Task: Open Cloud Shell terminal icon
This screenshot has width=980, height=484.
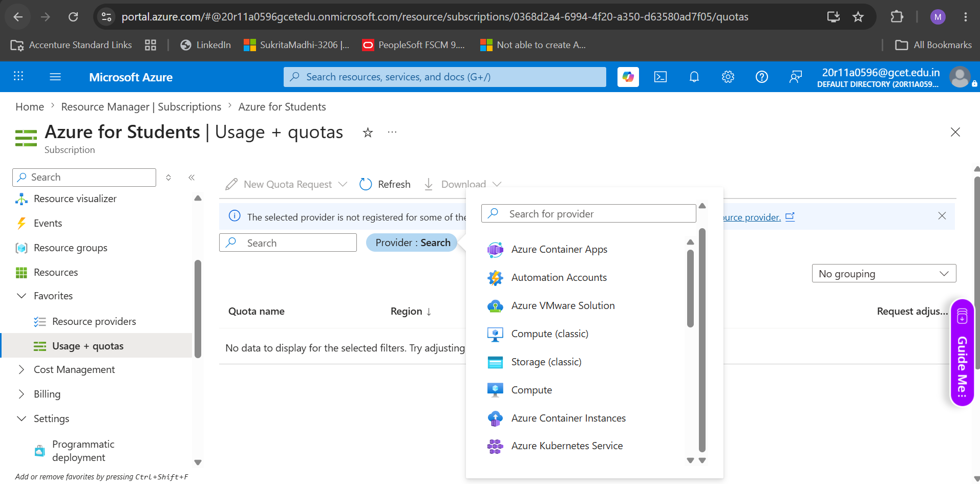Action: (x=661, y=77)
